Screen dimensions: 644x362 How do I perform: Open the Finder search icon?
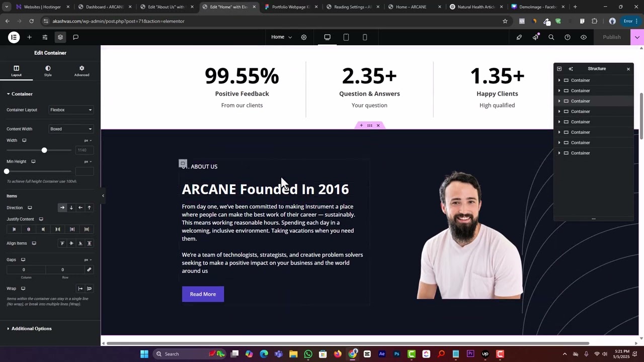(x=551, y=37)
